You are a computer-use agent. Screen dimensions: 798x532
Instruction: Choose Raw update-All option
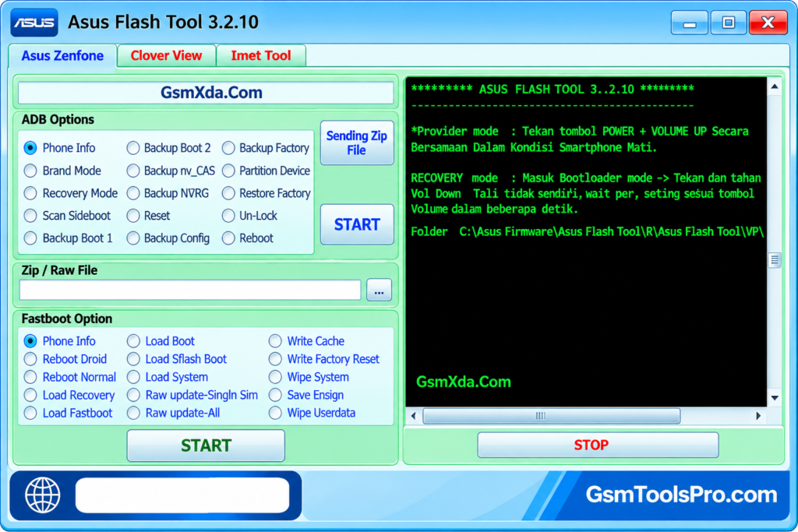click(133, 413)
